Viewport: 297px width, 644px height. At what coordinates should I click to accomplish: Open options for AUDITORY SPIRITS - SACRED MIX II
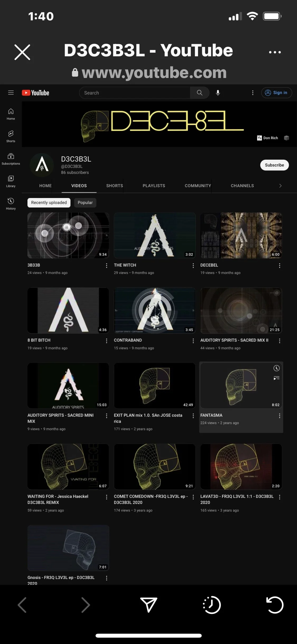point(280,341)
